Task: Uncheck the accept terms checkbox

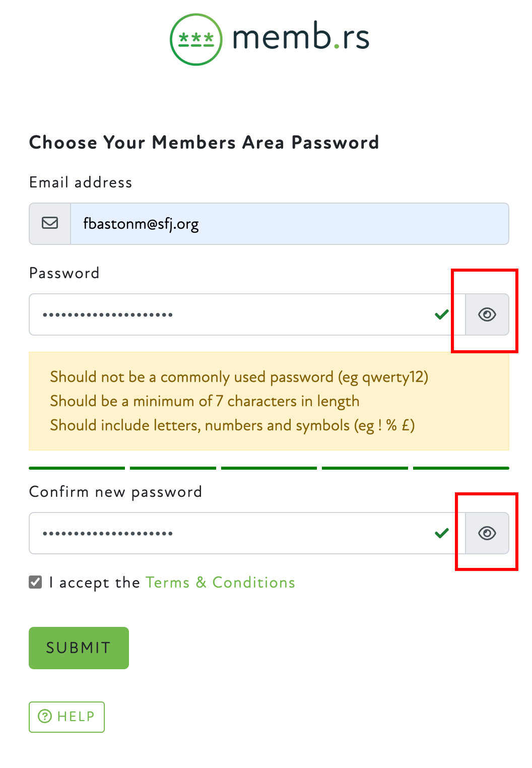Action: pyautogui.click(x=36, y=583)
